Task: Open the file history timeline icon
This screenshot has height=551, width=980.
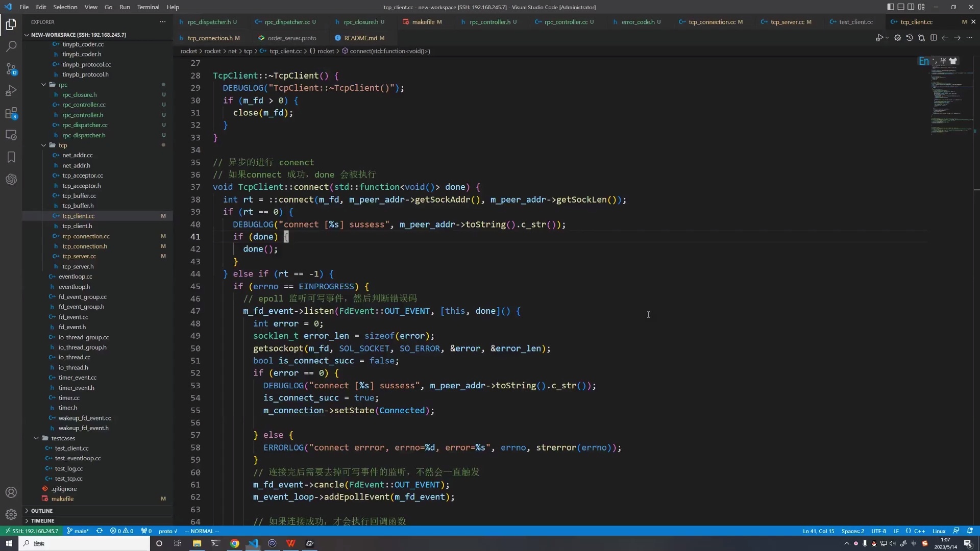Action: click(910, 38)
